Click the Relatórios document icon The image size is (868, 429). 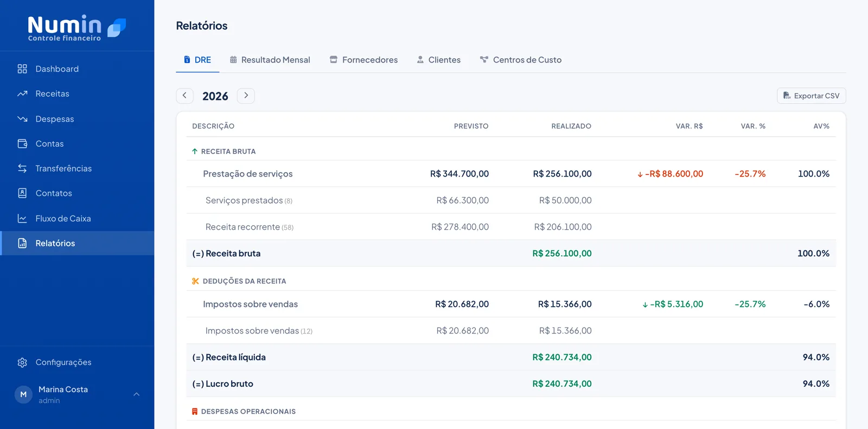22,243
